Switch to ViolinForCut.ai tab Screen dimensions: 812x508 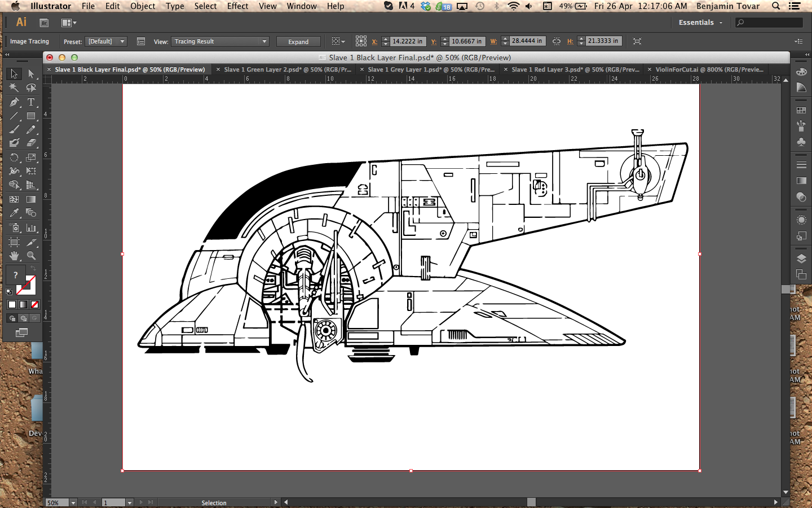click(x=709, y=69)
